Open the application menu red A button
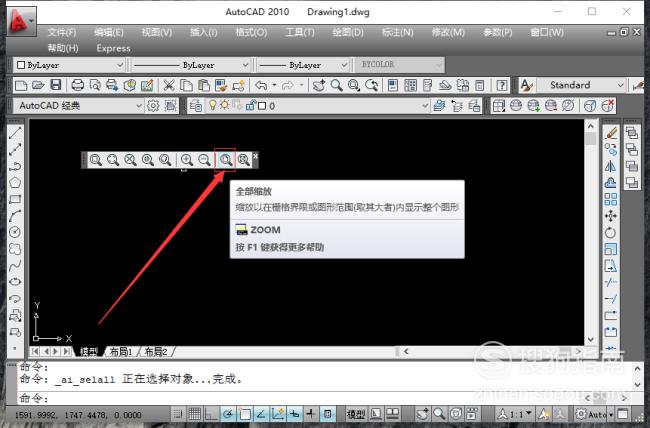 click(x=22, y=20)
